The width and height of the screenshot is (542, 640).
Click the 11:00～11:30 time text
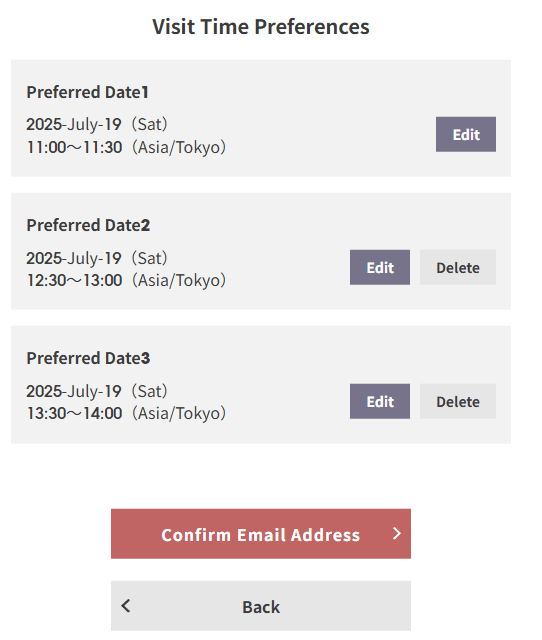(x=74, y=147)
